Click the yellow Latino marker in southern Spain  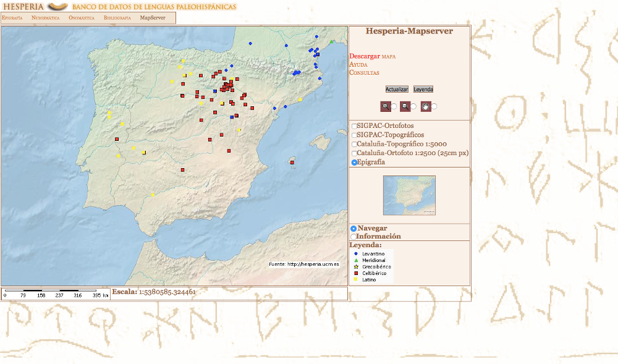pos(153,195)
